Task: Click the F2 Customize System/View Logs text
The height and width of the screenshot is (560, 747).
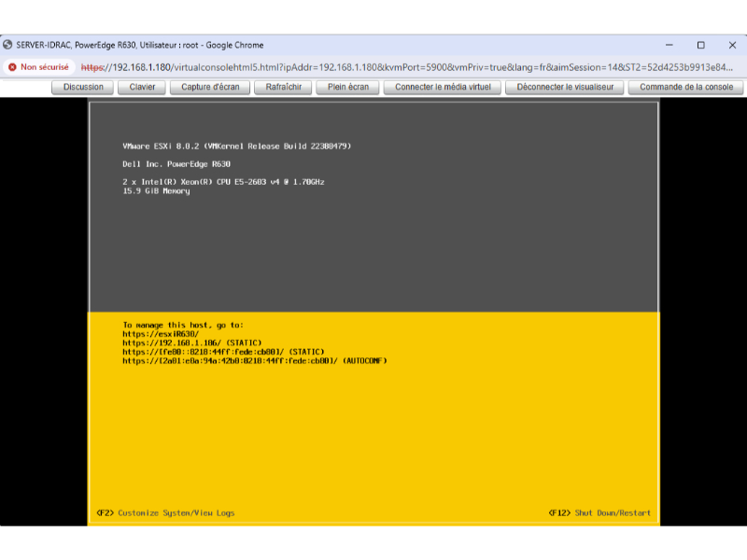Action: (x=165, y=512)
